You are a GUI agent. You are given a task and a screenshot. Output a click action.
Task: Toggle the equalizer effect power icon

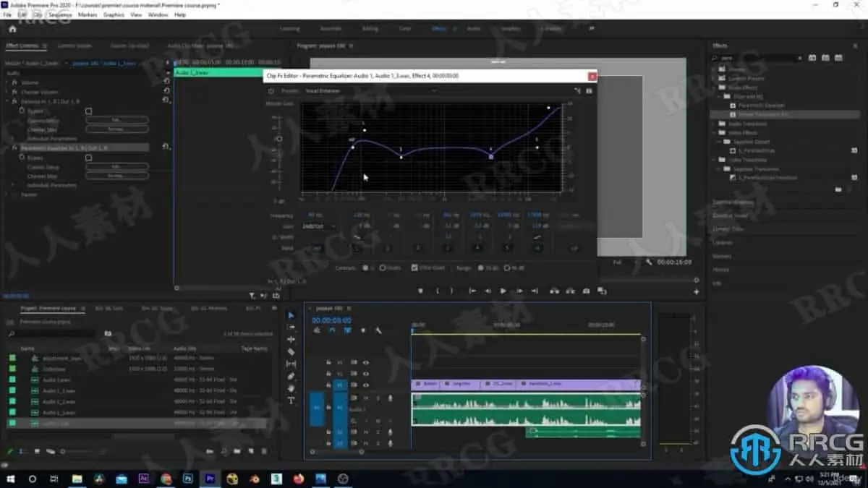point(271,91)
